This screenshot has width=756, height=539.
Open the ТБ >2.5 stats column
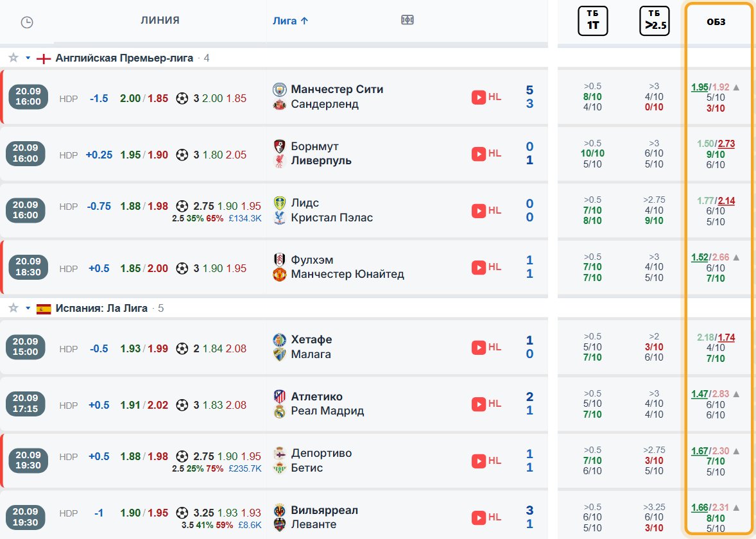click(654, 21)
